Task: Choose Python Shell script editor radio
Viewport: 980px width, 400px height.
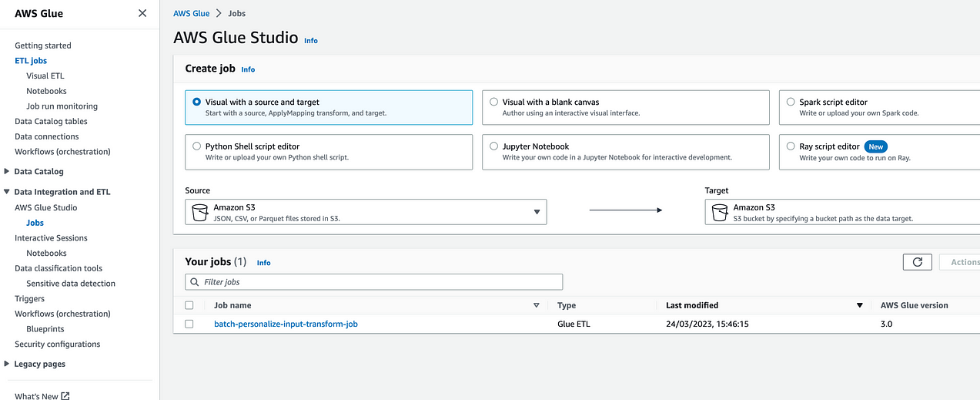Action: [x=197, y=146]
